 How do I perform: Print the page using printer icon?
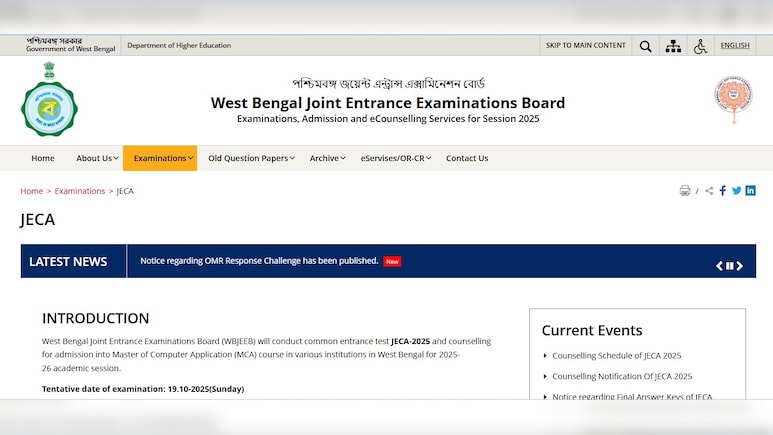(685, 191)
